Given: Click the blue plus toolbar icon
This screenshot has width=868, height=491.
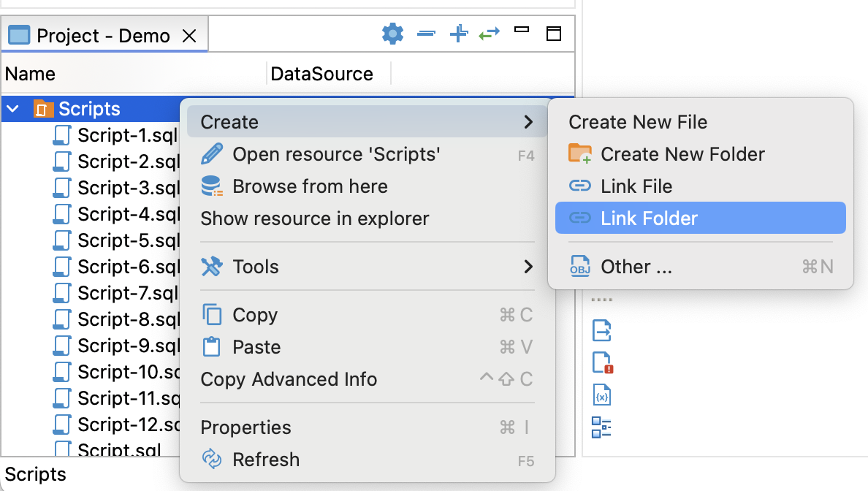Looking at the screenshot, I should pyautogui.click(x=458, y=34).
